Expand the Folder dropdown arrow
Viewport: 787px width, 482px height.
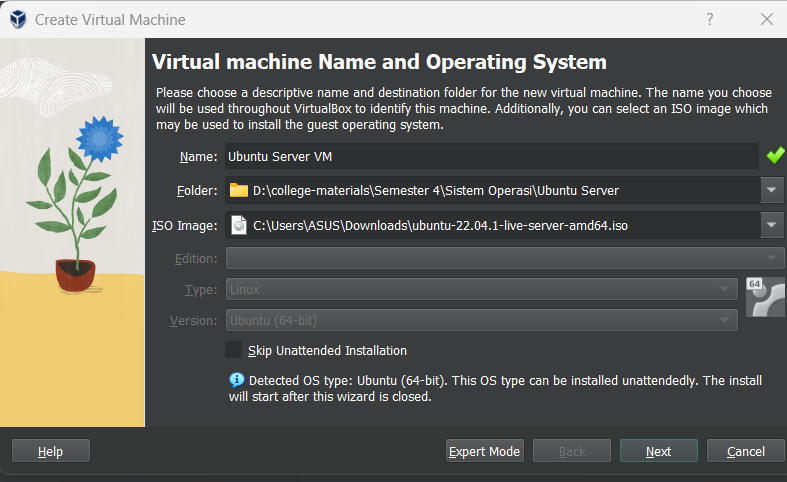pyautogui.click(x=772, y=190)
